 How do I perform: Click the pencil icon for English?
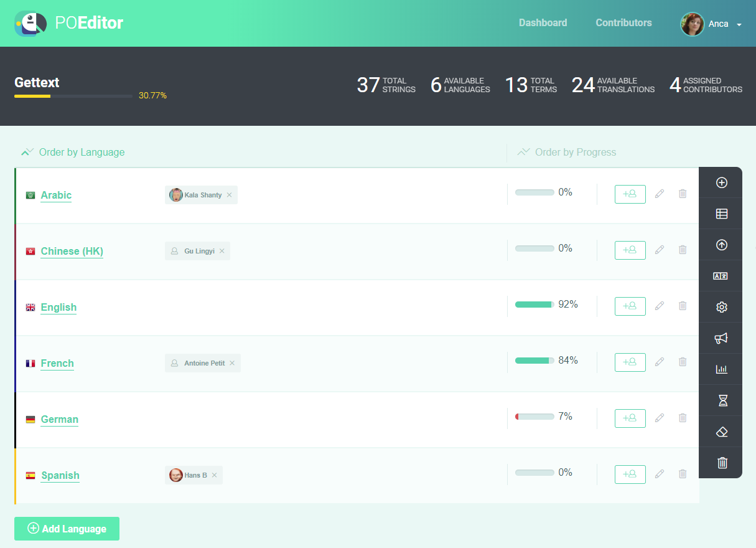(660, 306)
